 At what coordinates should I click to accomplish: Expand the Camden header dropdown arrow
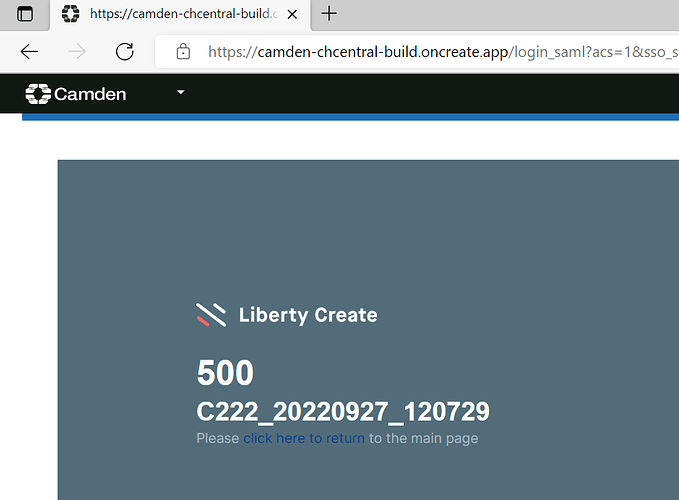coord(181,92)
